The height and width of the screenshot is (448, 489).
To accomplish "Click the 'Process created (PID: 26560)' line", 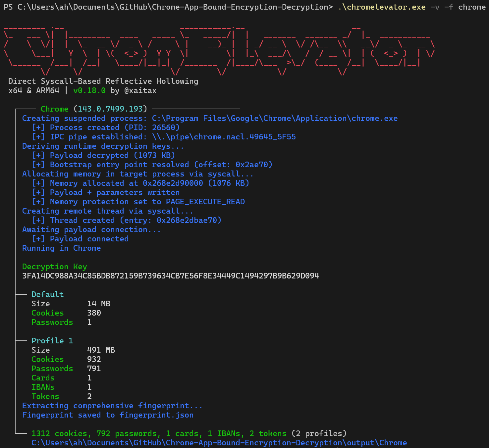I will point(106,127).
